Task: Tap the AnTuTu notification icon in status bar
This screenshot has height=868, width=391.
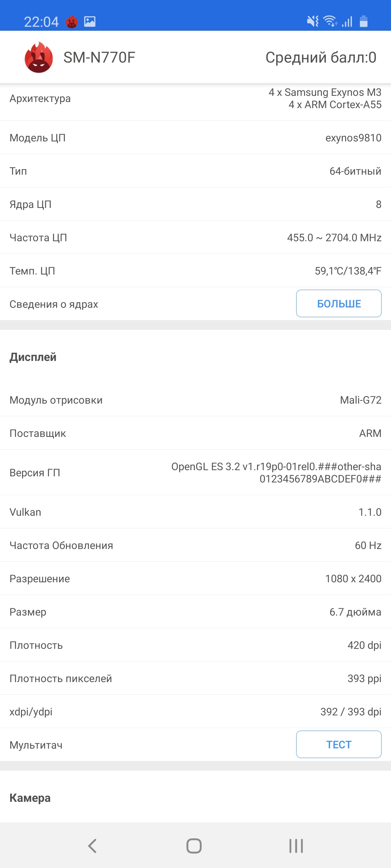Action: coord(72,22)
